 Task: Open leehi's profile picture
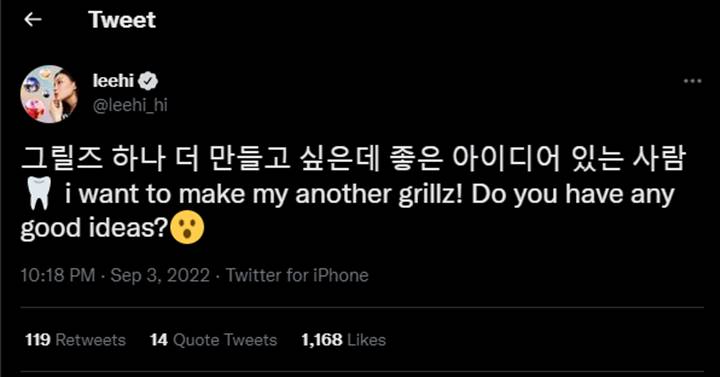(x=49, y=94)
